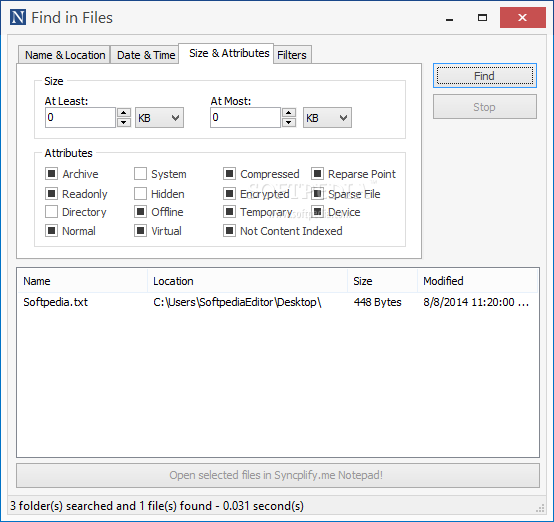Open the Filters tab
The height and width of the screenshot is (522, 554).
[x=292, y=55]
